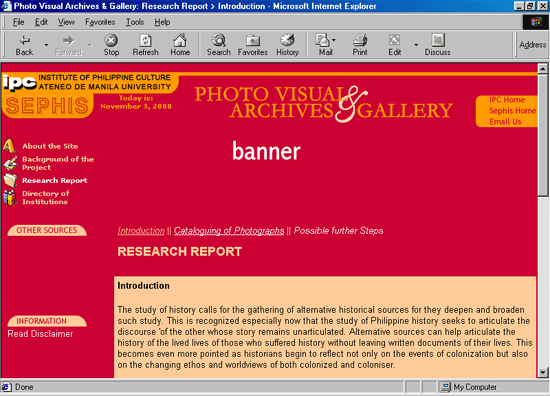The height and width of the screenshot is (396, 550).
Task: Open the Mail toolbar button
Action: click(323, 45)
